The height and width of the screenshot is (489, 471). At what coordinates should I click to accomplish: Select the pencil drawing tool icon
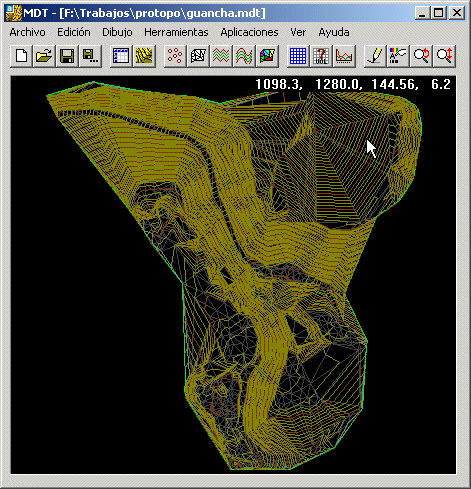(x=375, y=56)
